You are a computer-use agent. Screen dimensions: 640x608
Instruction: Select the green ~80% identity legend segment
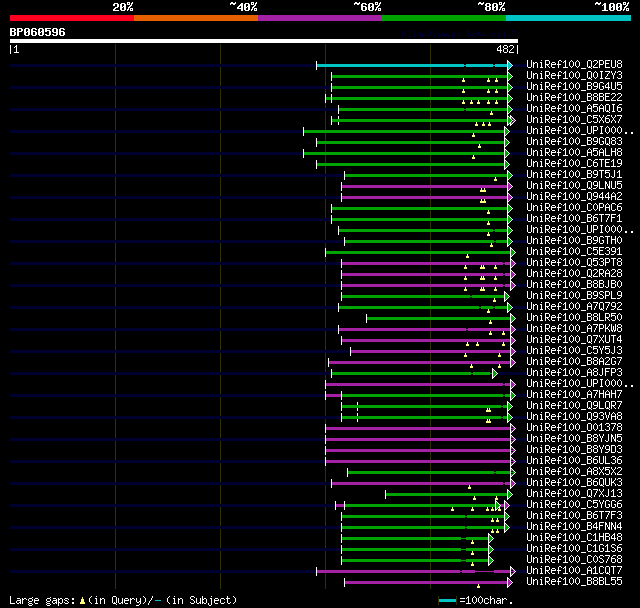[443, 18]
